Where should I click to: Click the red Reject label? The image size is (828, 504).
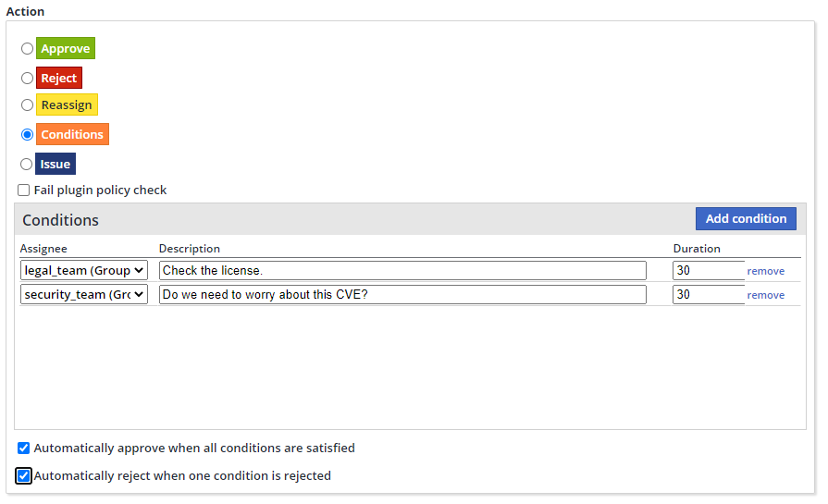pyautogui.click(x=59, y=79)
